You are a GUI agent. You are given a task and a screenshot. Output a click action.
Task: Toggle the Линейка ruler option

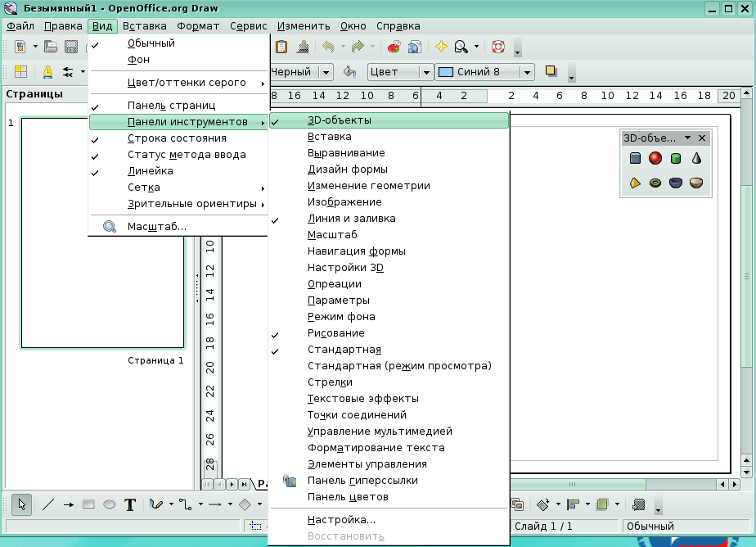pyautogui.click(x=150, y=171)
